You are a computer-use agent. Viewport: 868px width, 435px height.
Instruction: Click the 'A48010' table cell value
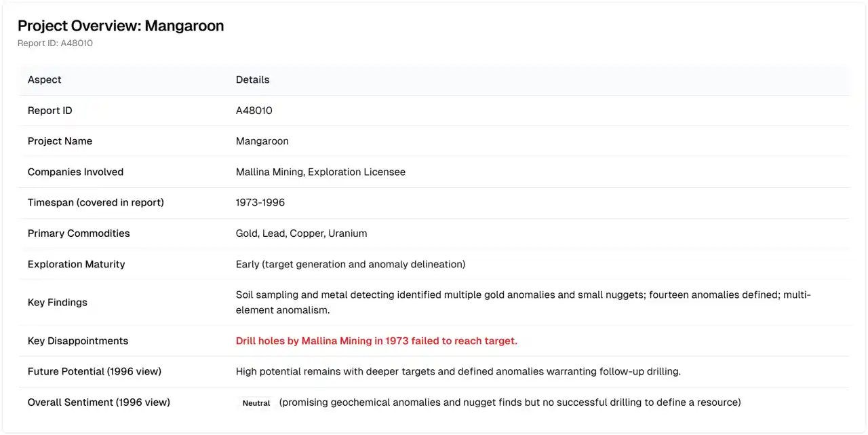pos(254,111)
